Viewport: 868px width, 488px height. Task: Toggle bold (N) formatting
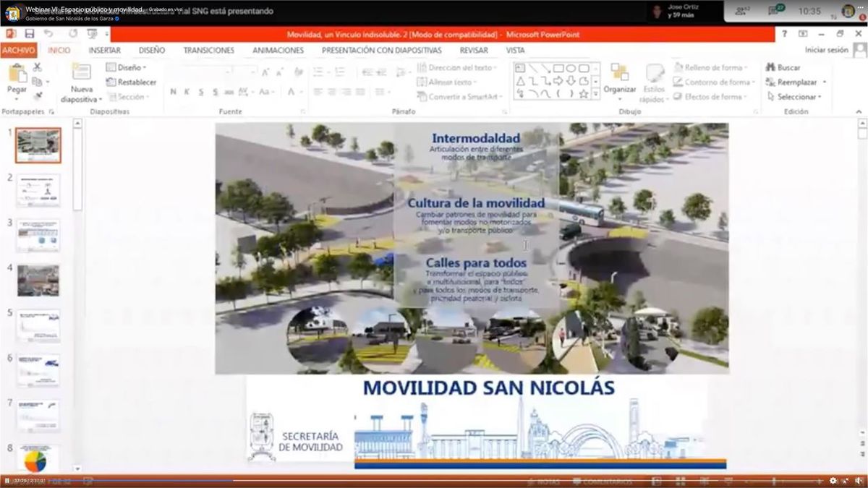174,92
